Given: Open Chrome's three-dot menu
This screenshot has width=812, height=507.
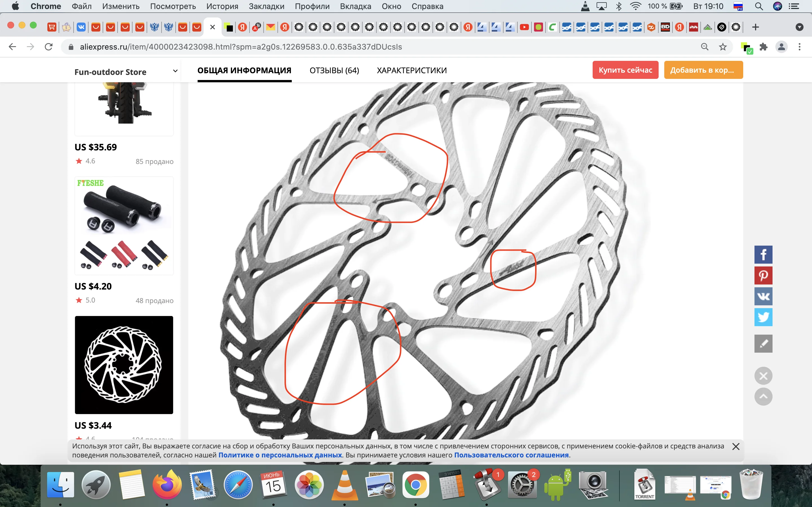Looking at the screenshot, I should 799,47.
